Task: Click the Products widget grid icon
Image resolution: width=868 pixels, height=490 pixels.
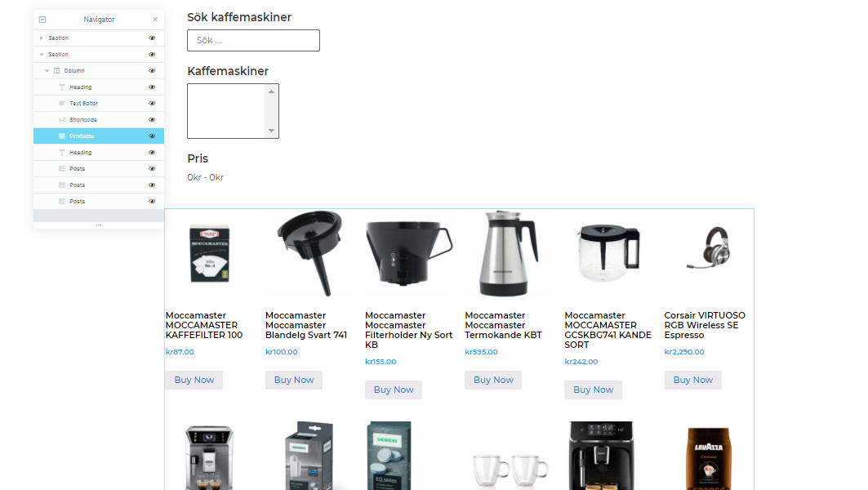Action: point(62,136)
